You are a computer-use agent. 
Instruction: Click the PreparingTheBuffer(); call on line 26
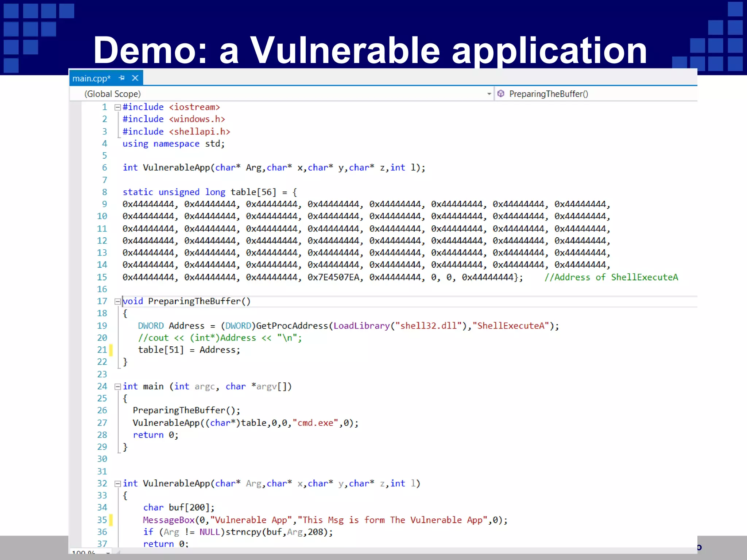pos(186,411)
